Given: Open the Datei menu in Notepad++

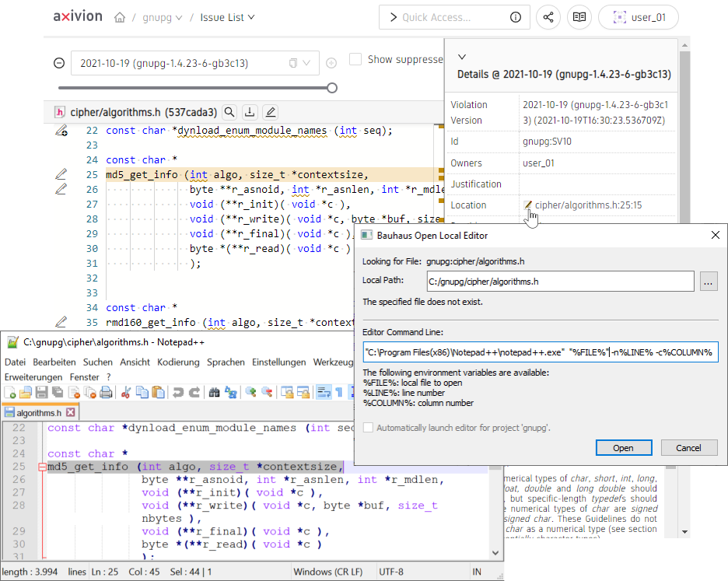Looking at the screenshot, I should 16,362.
